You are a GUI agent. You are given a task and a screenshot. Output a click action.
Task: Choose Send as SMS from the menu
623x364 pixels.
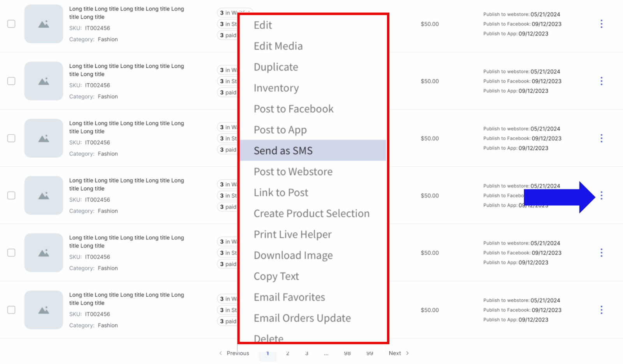283,151
